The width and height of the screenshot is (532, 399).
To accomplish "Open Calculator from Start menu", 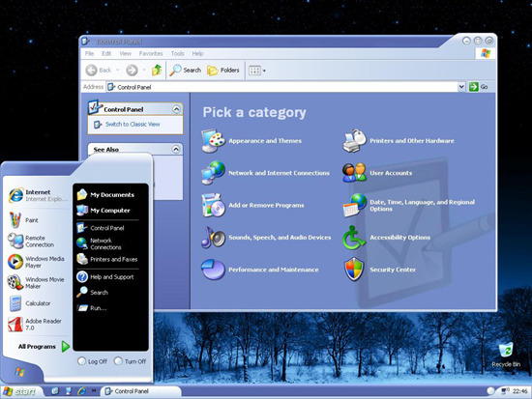I will point(30,303).
